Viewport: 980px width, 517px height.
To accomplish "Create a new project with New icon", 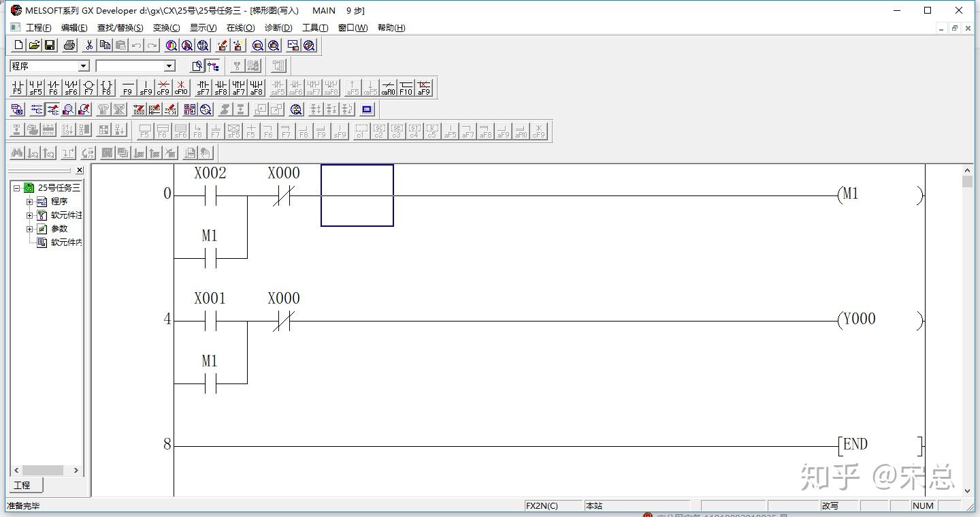I will (x=18, y=45).
